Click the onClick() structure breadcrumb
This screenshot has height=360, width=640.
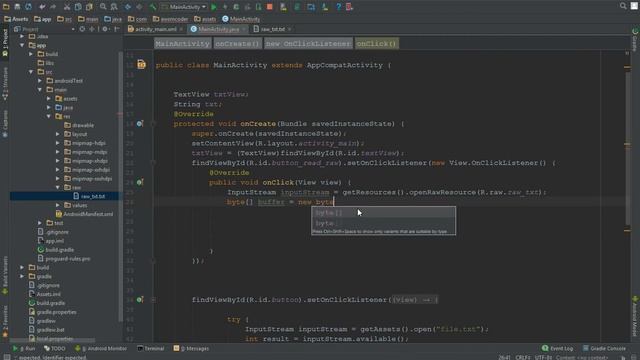[x=376, y=43]
